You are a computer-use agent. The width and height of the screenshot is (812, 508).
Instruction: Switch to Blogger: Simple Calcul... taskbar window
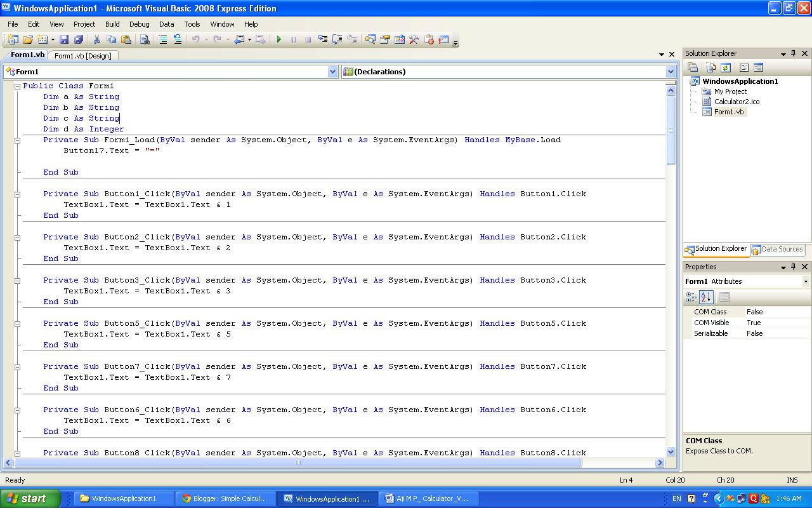[226, 498]
